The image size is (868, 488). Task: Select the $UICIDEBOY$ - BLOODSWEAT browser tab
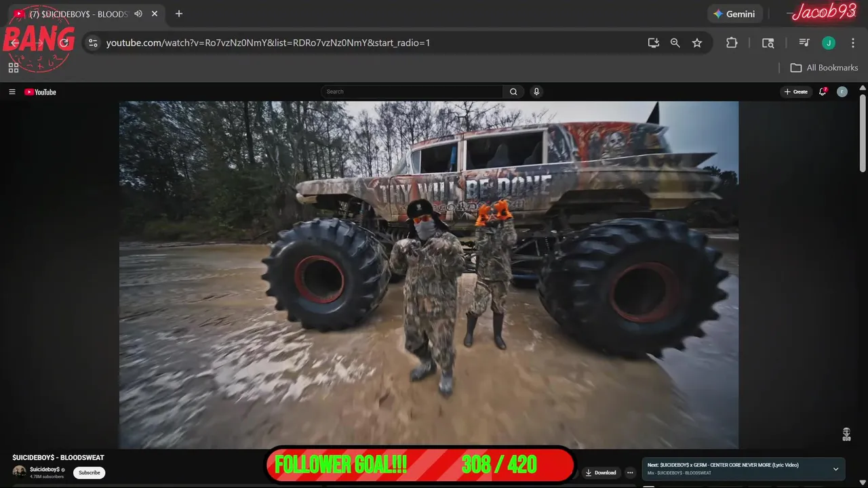tap(85, 14)
